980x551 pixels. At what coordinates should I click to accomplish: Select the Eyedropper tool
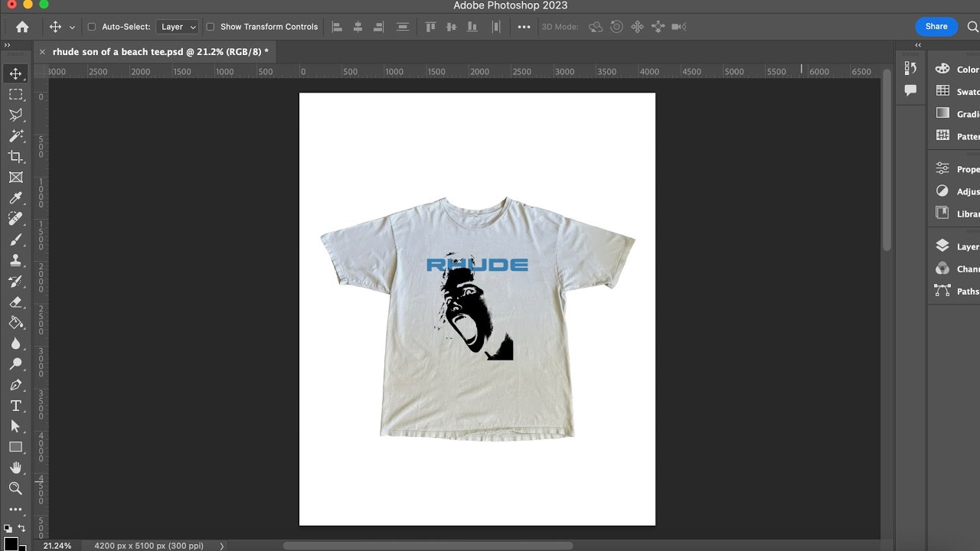click(x=15, y=198)
